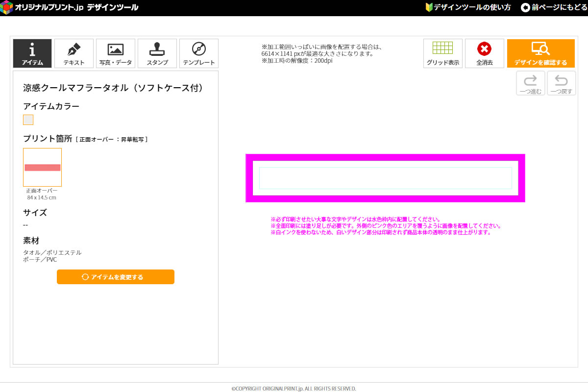Click inside the light-blue safe print frame
The image size is (588, 392).
point(385,178)
